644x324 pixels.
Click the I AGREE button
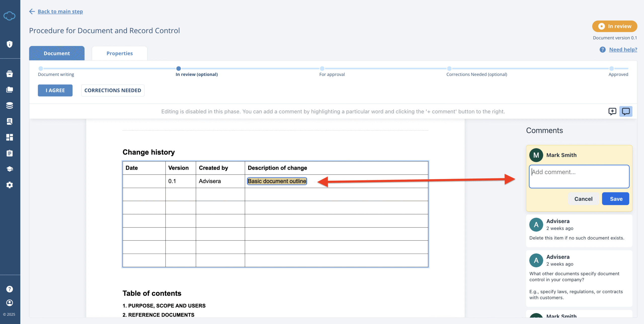[x=55, y=90]
